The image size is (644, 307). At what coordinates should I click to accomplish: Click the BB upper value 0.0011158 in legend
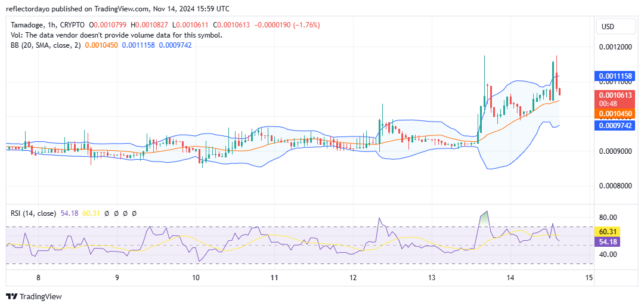(x=138, y=45)
